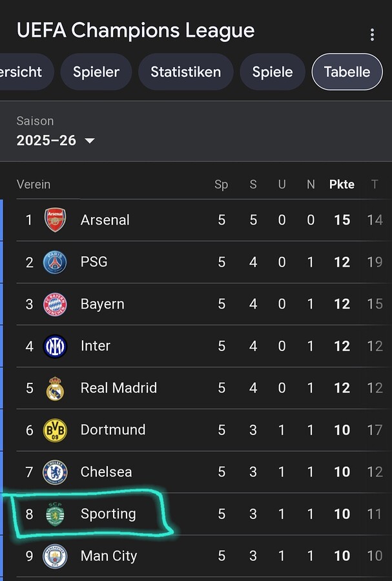Tap the Dortmund club crest
The height and width of the screenshot is (581, 392).
click(x=55, y=431)
